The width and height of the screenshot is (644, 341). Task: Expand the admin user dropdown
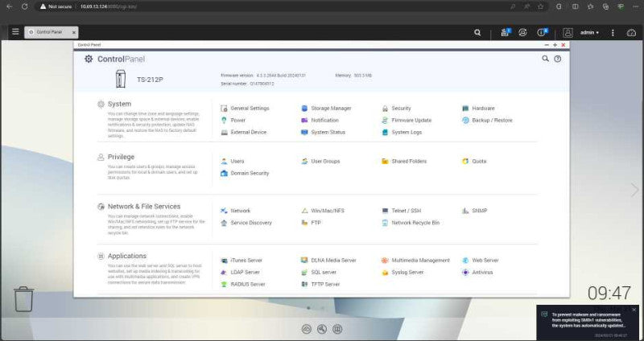pyautogui.click(x=589, y=32)
